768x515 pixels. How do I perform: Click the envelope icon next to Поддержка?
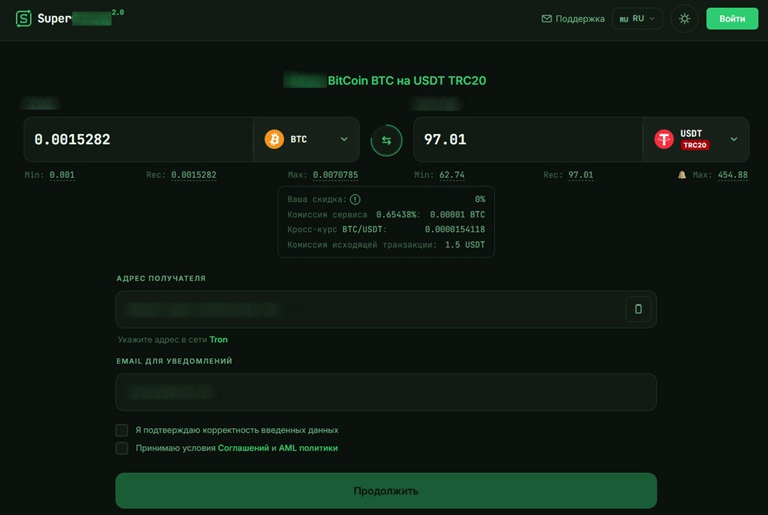(x=547, y=19)
